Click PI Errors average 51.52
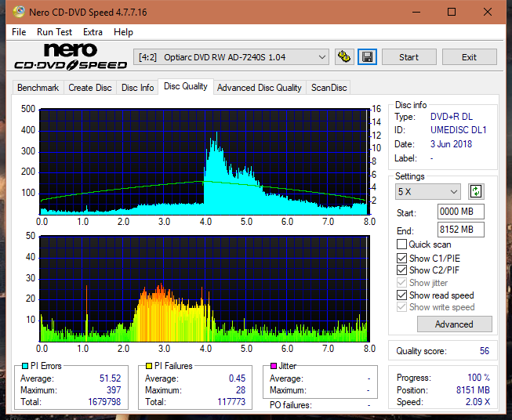Screen dimensions: 512x420 coord(110,378)
